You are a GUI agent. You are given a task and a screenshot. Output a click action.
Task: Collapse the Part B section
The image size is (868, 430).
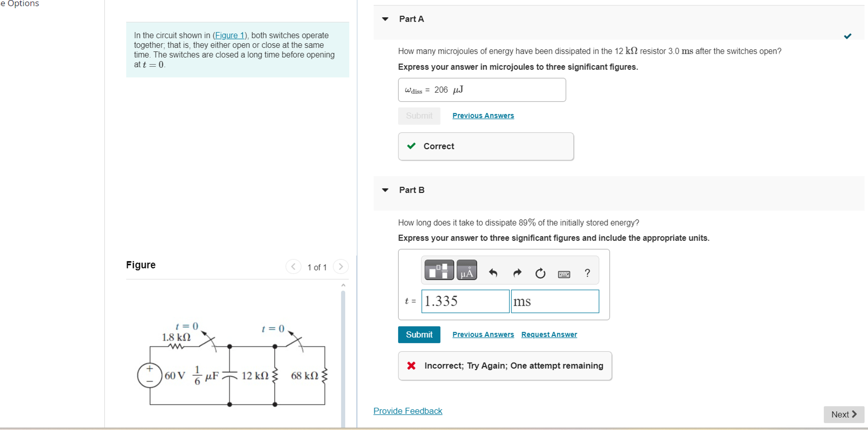coord(385,190)
